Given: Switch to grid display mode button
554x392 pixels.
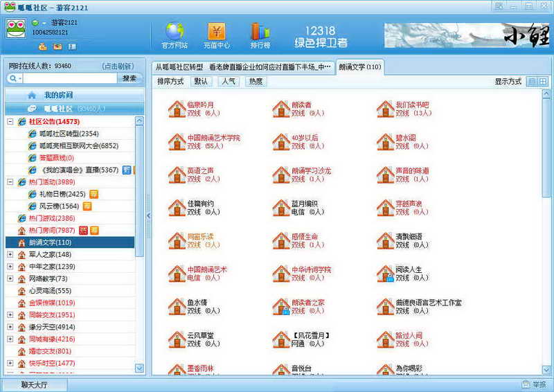Looking at the screenshot, I should click(x=543, y=82).
